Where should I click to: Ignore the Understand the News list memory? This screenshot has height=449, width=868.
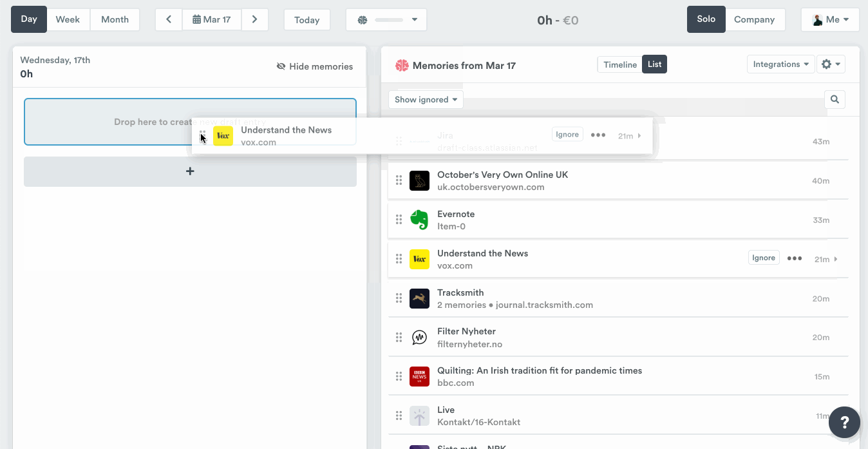coord(764,258)
